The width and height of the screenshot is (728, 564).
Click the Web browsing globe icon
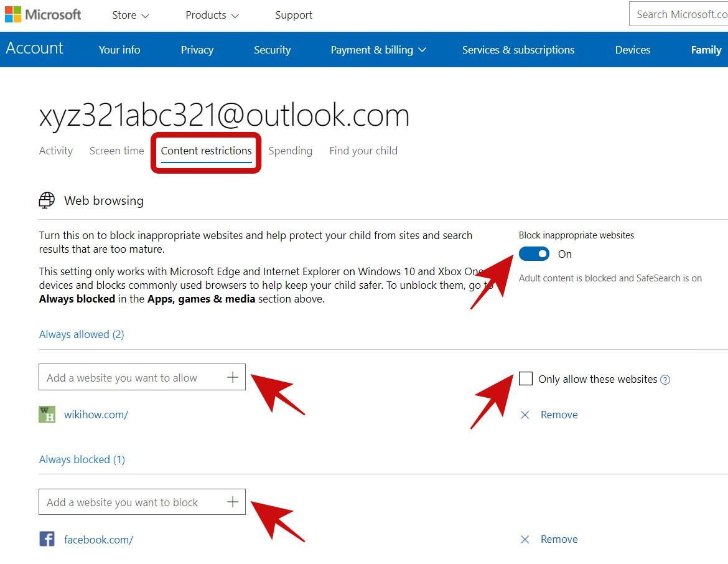47,200
